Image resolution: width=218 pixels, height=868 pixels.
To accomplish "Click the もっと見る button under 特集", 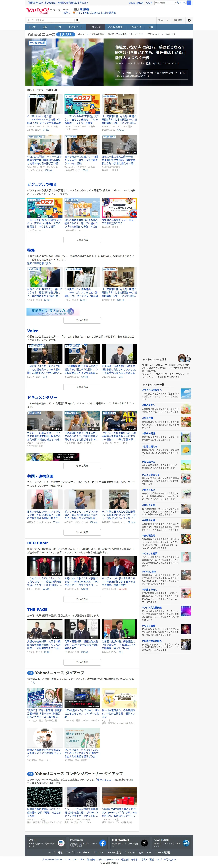I will [82, 320].
